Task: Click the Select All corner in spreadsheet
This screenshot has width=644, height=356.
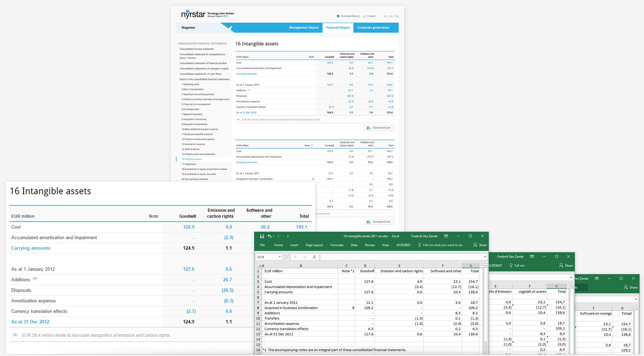Action: tap(259, 266)
